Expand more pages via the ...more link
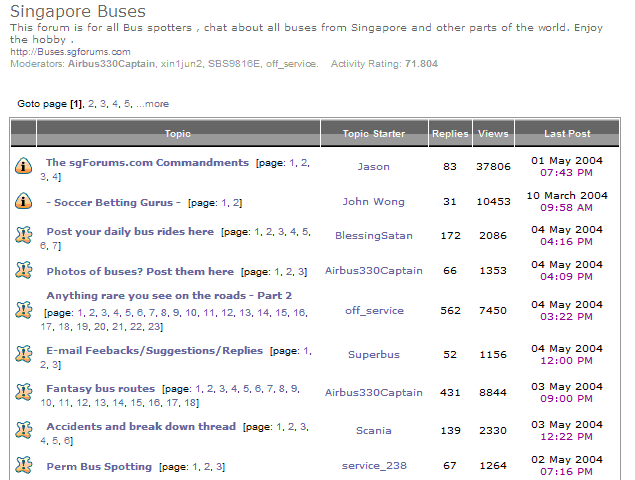Image resolution: width=635 pixels, height=480 pixels. pyautogui.click(x=153, y=103)
